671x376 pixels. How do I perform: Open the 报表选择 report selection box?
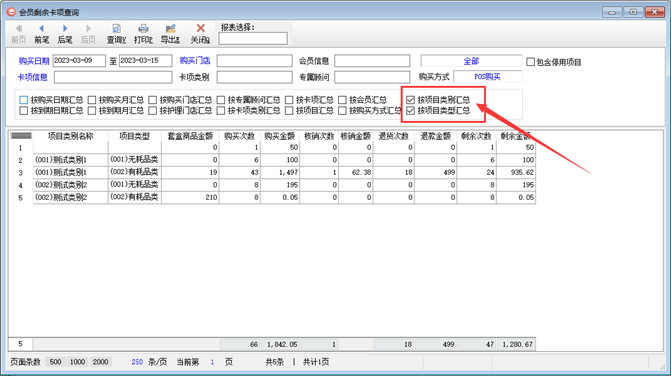coord(253,38)
